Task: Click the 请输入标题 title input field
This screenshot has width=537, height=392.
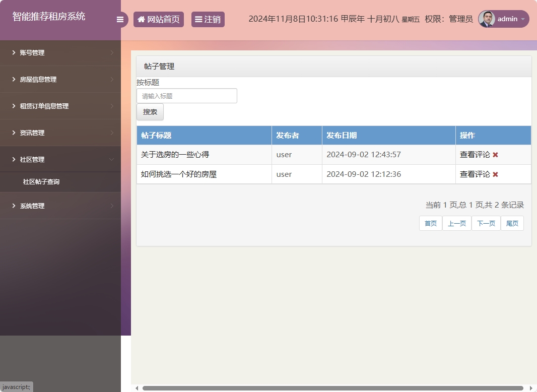Action: [x=186, y=96]
